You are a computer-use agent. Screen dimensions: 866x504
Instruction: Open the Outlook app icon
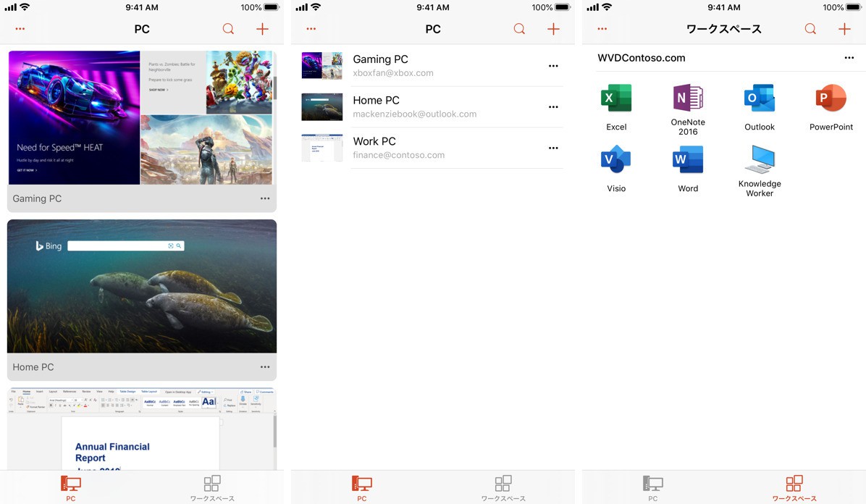[x=760, y=98]
